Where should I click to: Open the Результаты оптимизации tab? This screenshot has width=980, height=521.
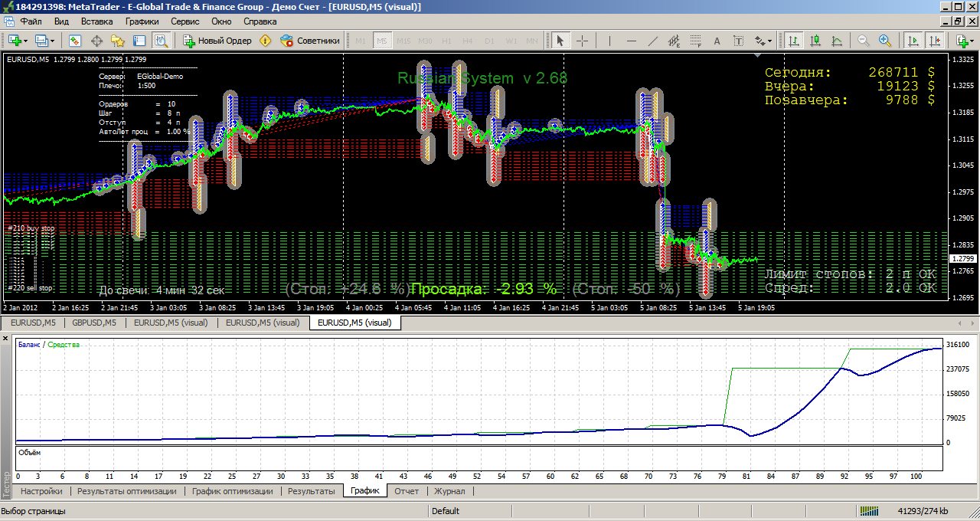(126, 491)
